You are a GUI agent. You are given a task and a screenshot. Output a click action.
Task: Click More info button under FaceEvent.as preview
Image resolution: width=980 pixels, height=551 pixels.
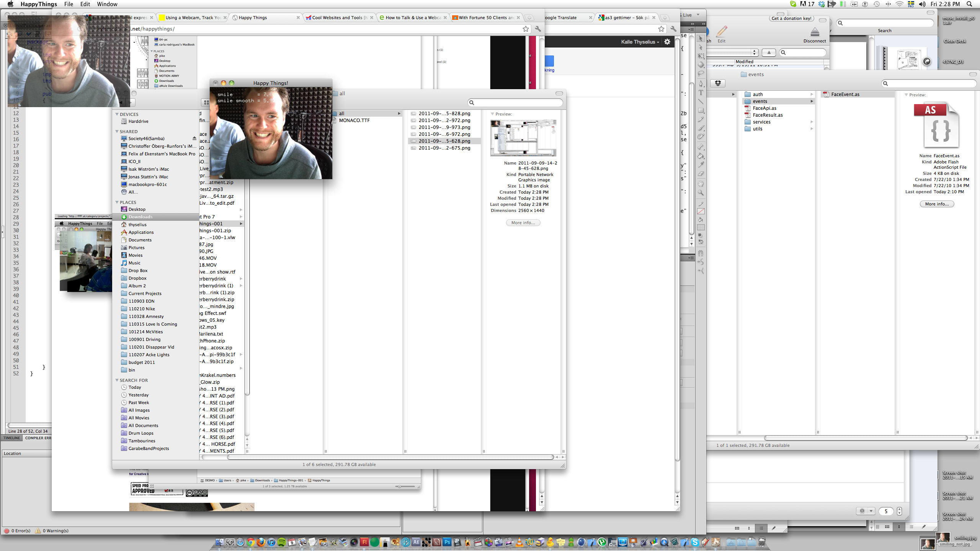point(937,204)
